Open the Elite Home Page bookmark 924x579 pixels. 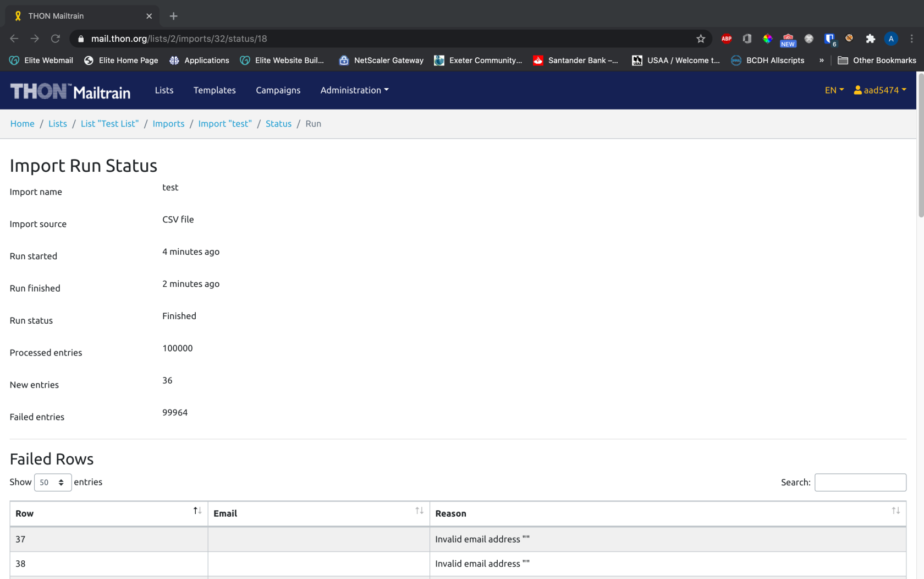(121, 61)
